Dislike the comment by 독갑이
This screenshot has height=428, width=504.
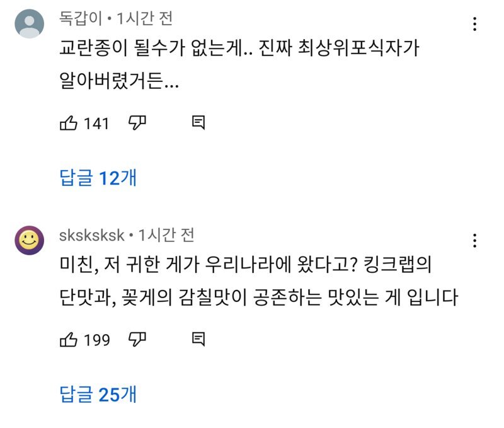click(x=137, y=123)
